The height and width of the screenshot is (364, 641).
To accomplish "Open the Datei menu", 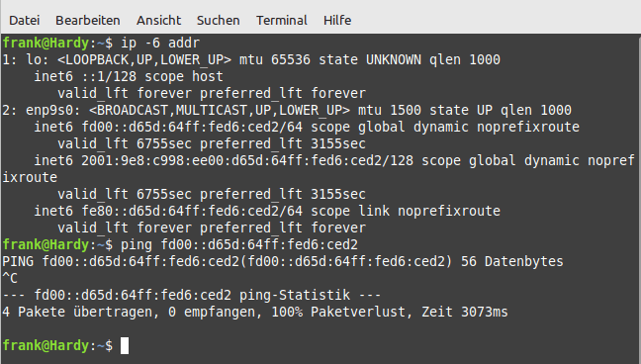I will [x=24, y=20].
